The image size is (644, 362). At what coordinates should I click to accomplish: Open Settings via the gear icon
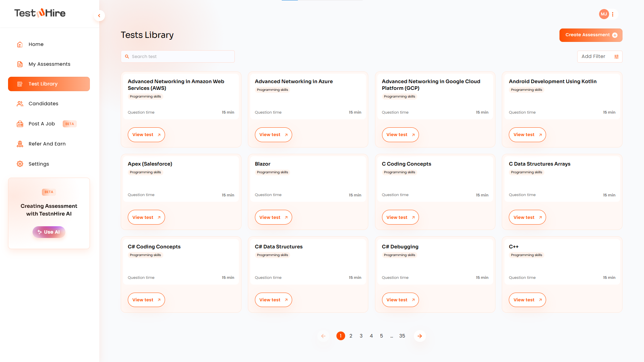click(x=20, y=164)
